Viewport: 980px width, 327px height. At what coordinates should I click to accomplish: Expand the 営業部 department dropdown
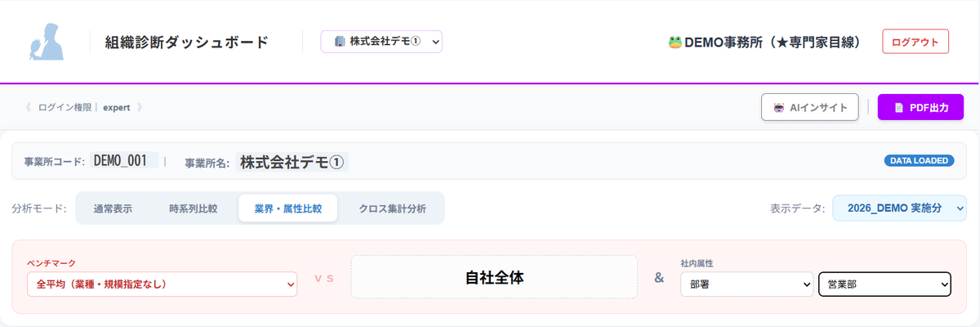point(884,284)
